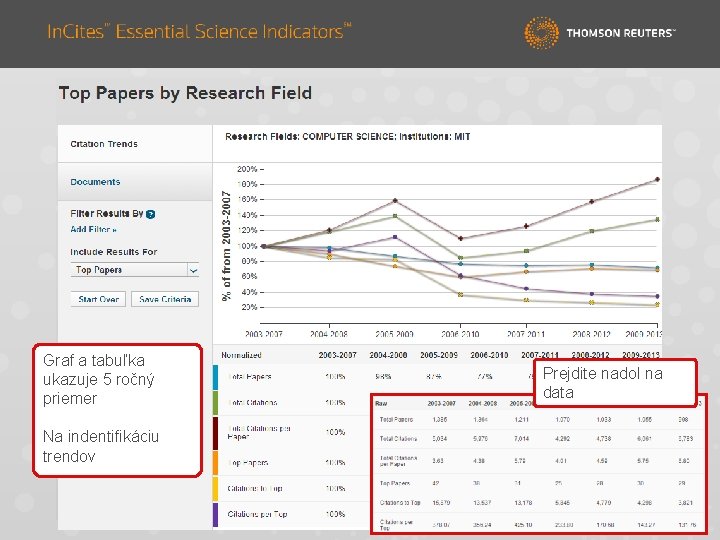Select the dark red Citations per Paper swatch

tap(215, 433)
